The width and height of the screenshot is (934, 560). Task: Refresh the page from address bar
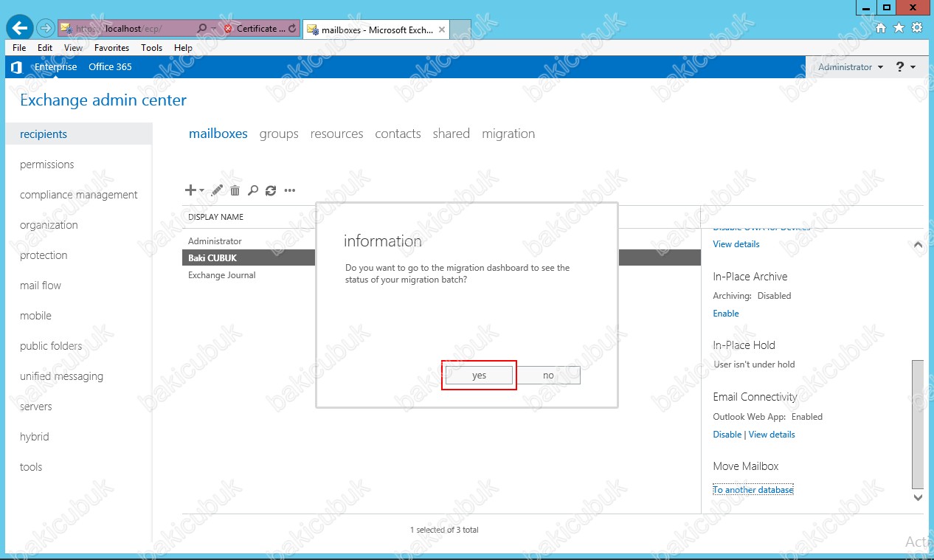[x=292, y=29]
